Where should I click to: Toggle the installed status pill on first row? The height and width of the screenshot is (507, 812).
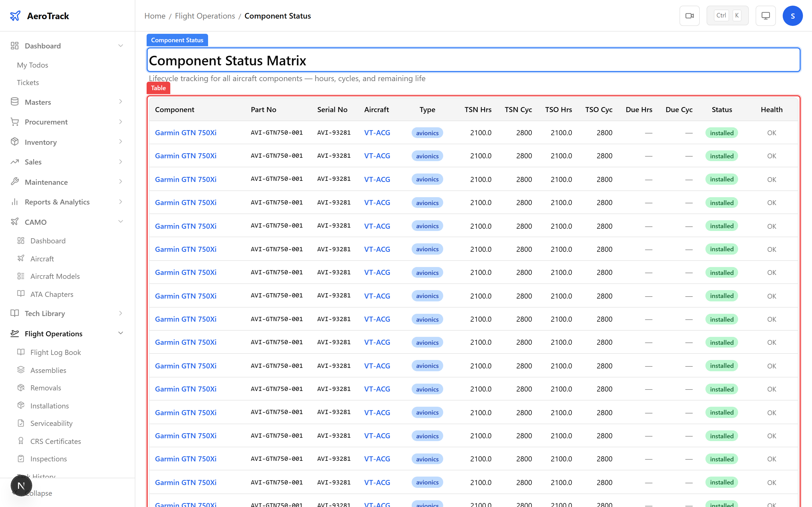pos(722,133)
